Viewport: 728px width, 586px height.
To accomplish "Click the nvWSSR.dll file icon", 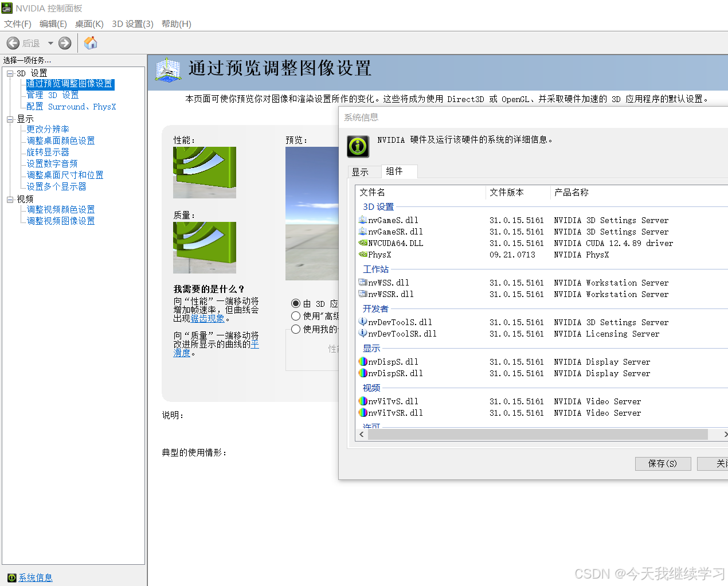I will coord(363,294).
